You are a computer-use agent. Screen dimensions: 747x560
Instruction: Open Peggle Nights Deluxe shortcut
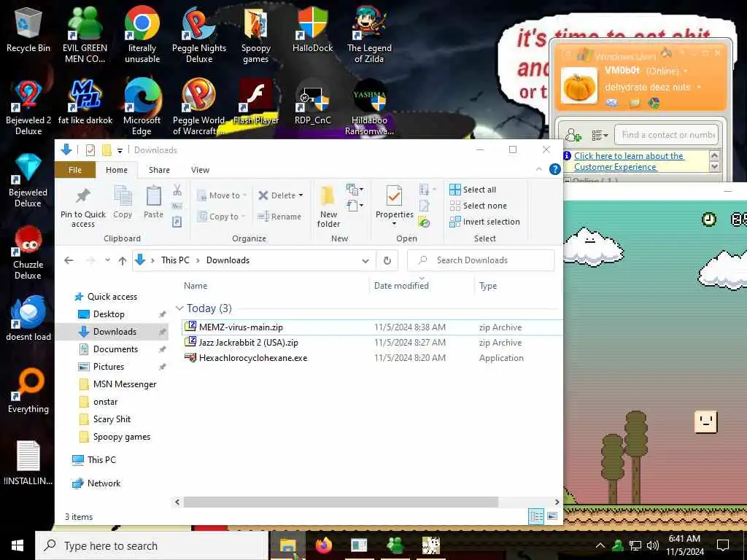click(199, 36)
